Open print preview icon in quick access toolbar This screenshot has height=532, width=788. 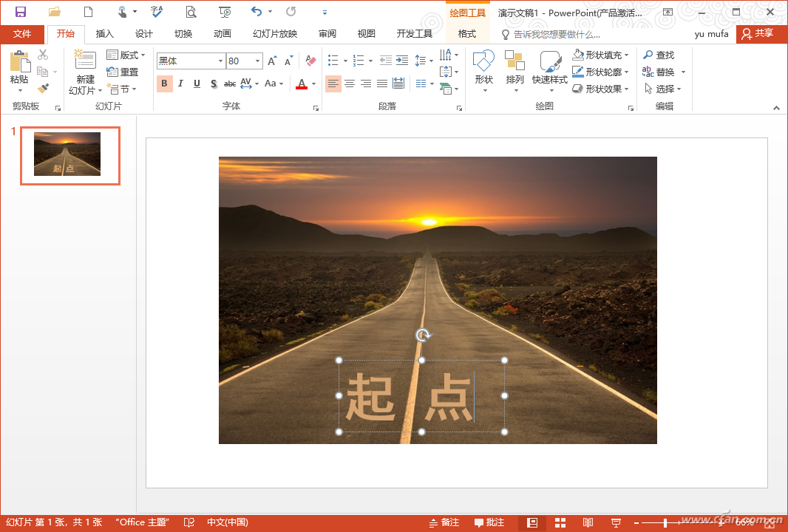tap(191, 12)
